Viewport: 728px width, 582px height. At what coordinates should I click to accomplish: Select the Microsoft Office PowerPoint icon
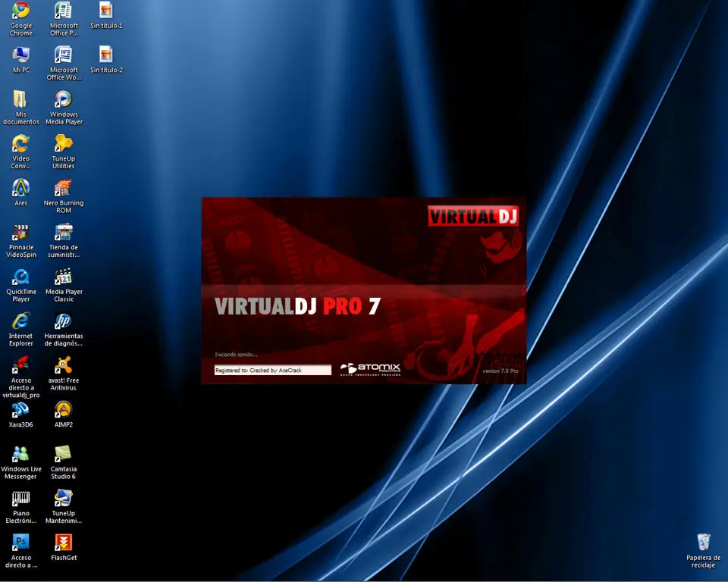coord(63,11)
